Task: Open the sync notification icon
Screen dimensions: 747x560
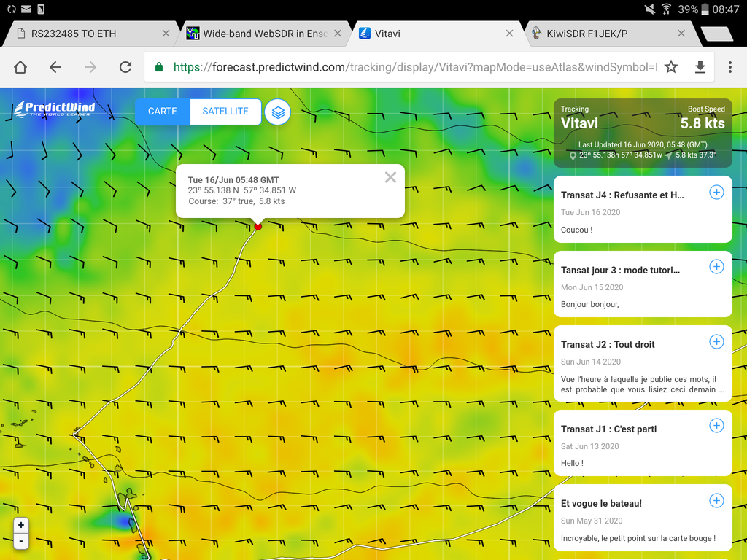Action: tap(12, 9)
